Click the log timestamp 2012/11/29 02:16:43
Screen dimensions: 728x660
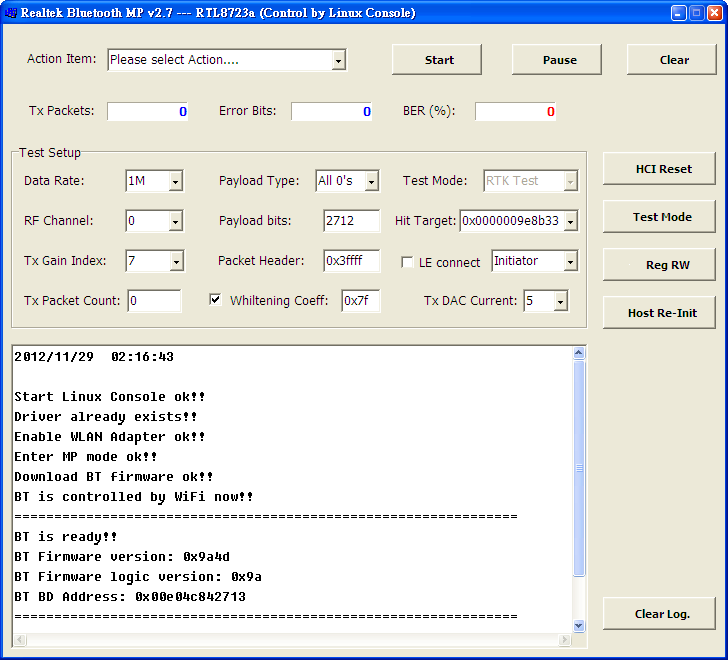[x=94, y=357]
